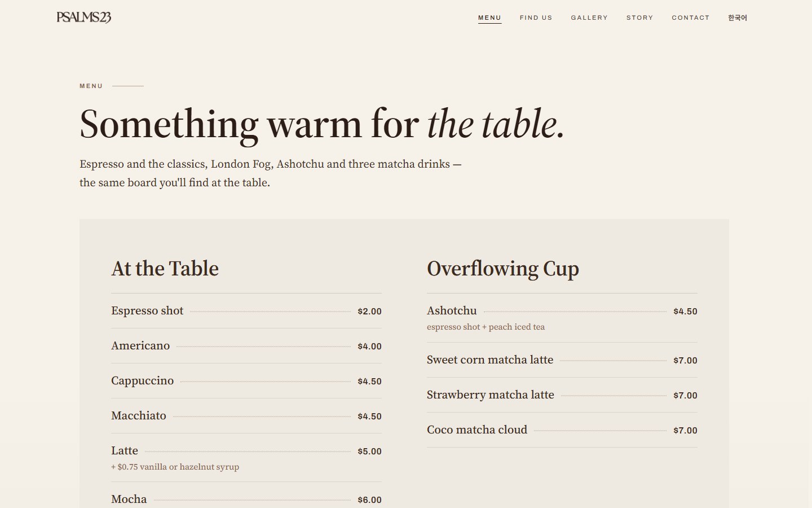Visit the Story page
The width and height of the screenshot is (812, 508).
[x=639, y=17]
